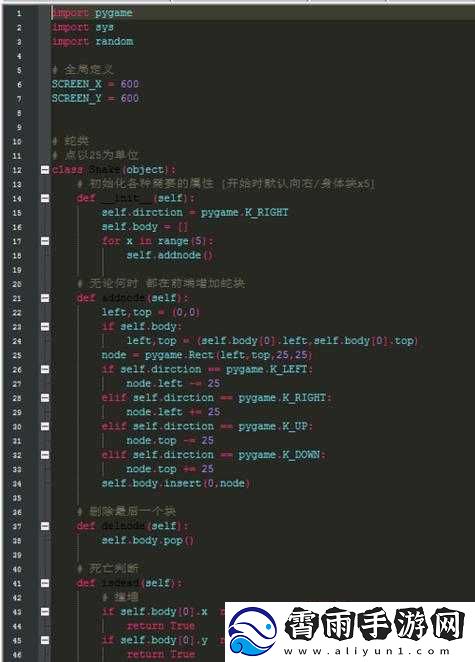The image size is (475, 662).
Task: Collapse the 'self.body[0].y' if fold on line 45
Action: point(45,640)
